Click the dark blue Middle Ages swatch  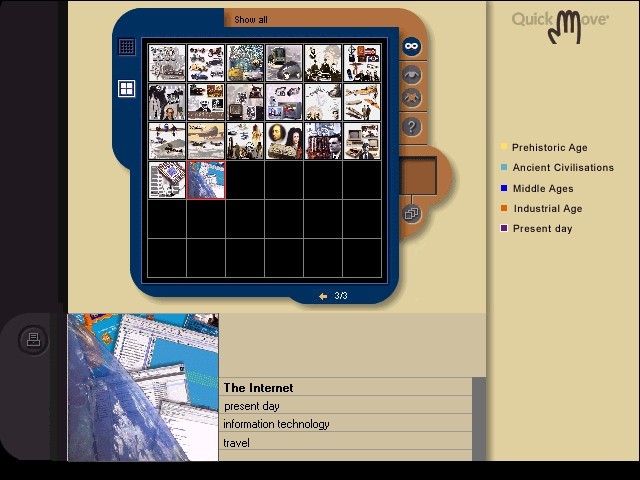point(504,188)
